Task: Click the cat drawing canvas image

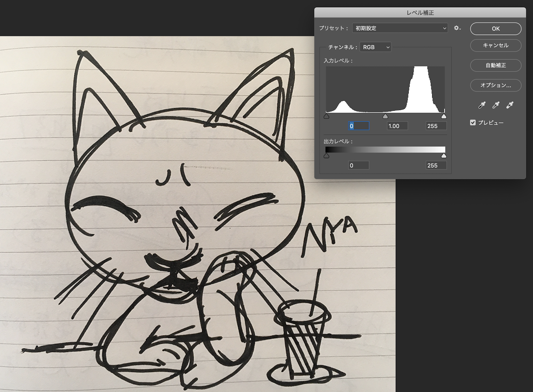Action: point(198,214)
